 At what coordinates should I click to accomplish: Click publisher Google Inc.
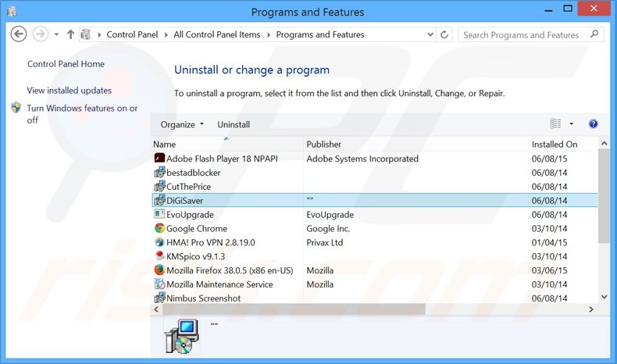pyautogui.click(x=328, y=229)
